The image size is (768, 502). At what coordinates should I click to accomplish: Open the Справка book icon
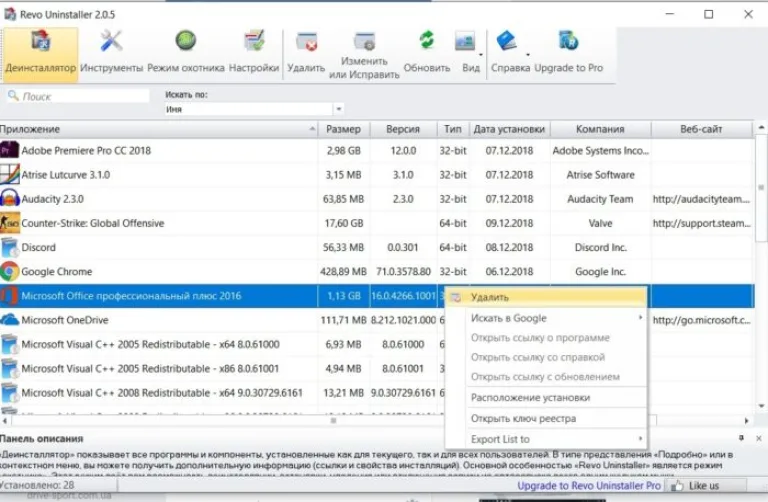507,41
